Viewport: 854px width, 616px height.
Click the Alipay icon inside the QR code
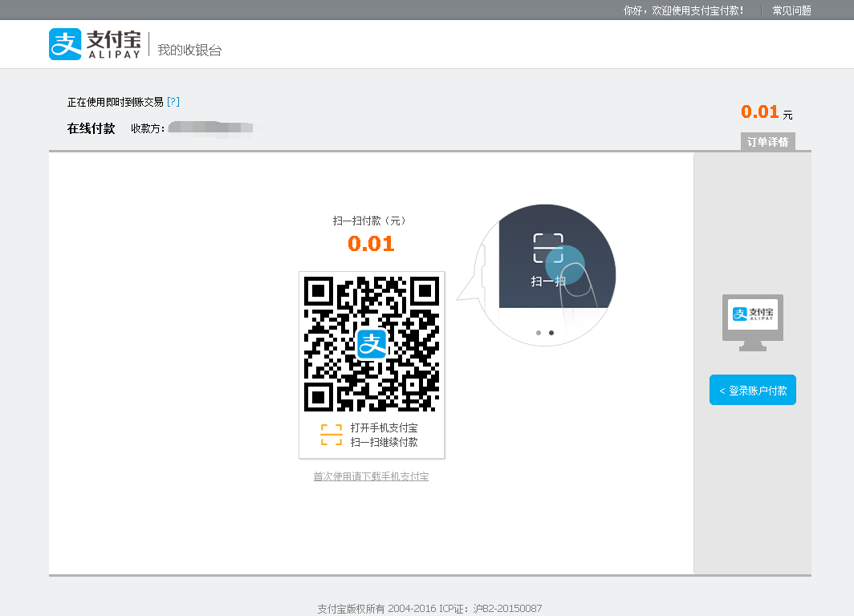(x=372, y=344)
